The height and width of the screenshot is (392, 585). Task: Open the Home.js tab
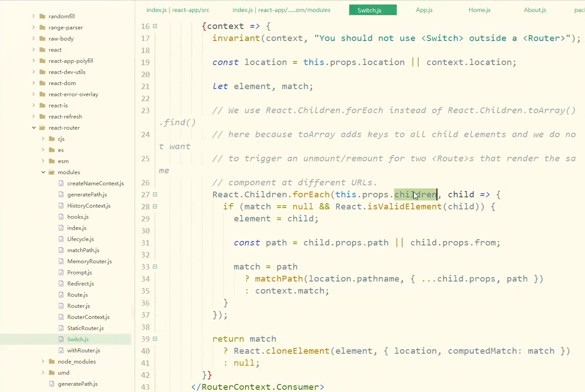tap(479, 10)
